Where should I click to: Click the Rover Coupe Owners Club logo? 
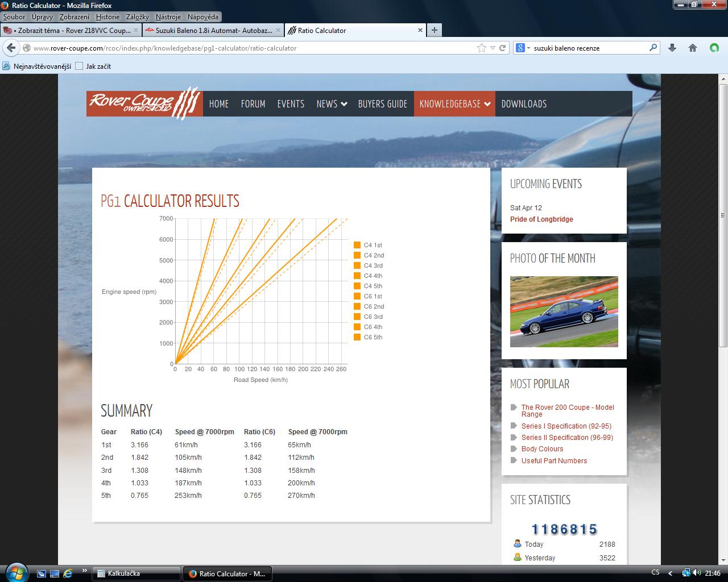click(x=144, y=103)
